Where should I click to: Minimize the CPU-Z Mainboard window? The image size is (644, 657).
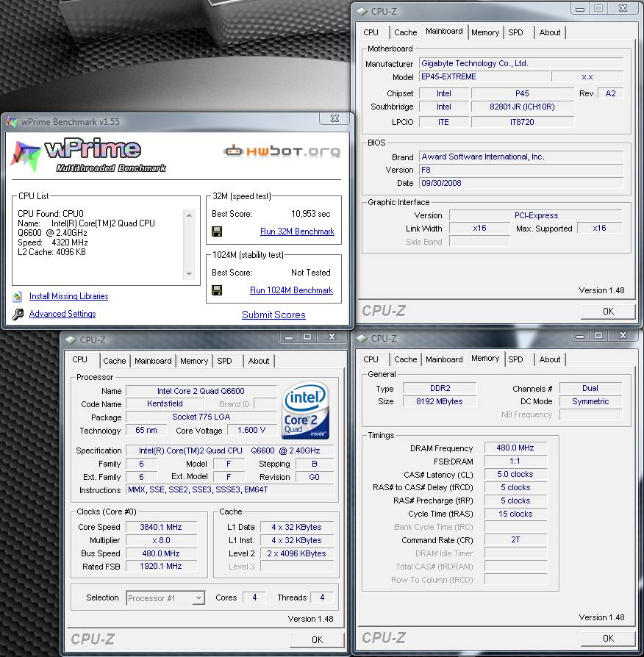[x=580, y=8]
